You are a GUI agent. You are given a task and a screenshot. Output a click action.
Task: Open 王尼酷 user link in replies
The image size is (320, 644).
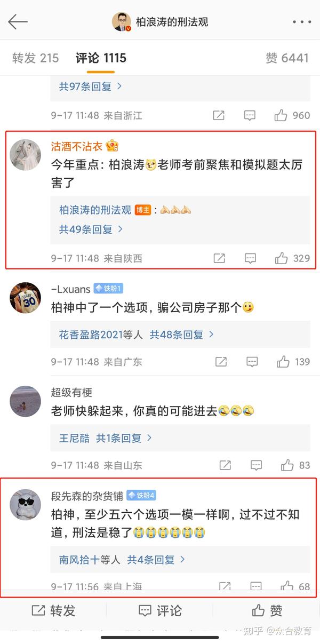[74, 438]
